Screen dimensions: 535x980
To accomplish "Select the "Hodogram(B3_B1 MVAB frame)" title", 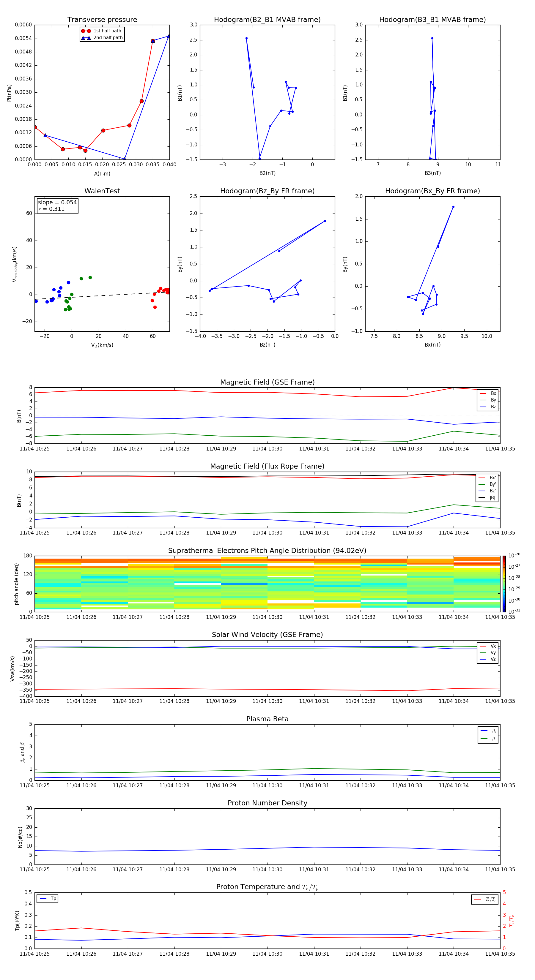I will tap(432, 20).
